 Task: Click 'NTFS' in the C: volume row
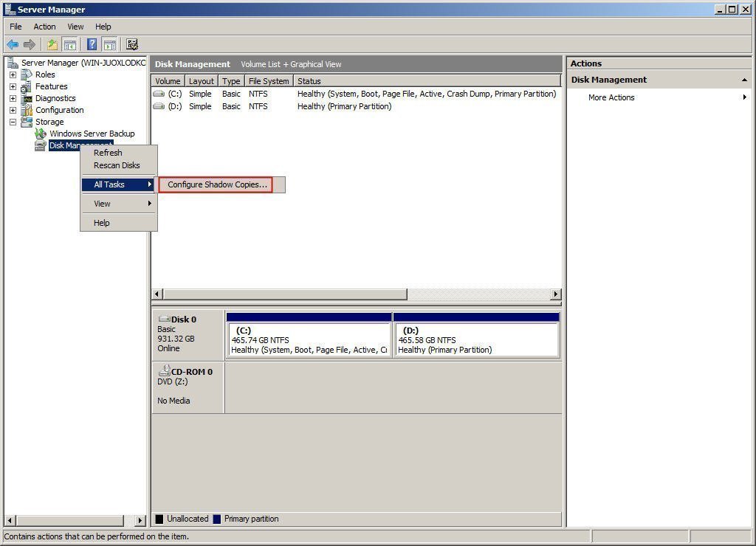(x=258, y=94)
